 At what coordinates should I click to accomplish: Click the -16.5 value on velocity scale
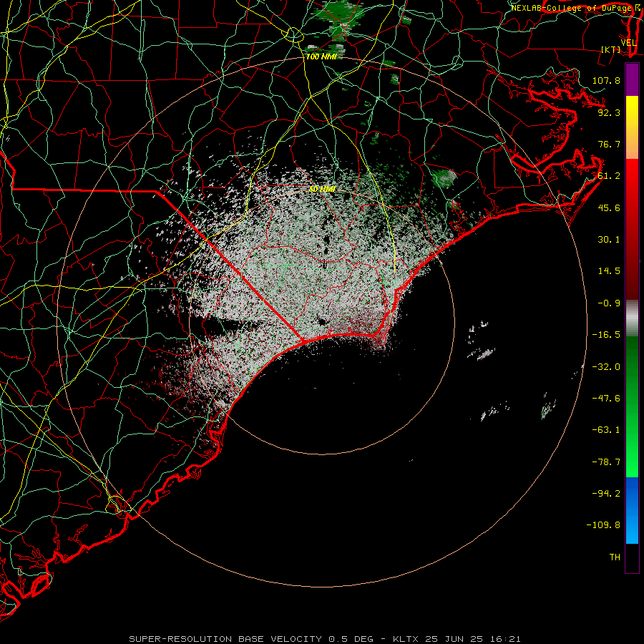click(606, 335)
